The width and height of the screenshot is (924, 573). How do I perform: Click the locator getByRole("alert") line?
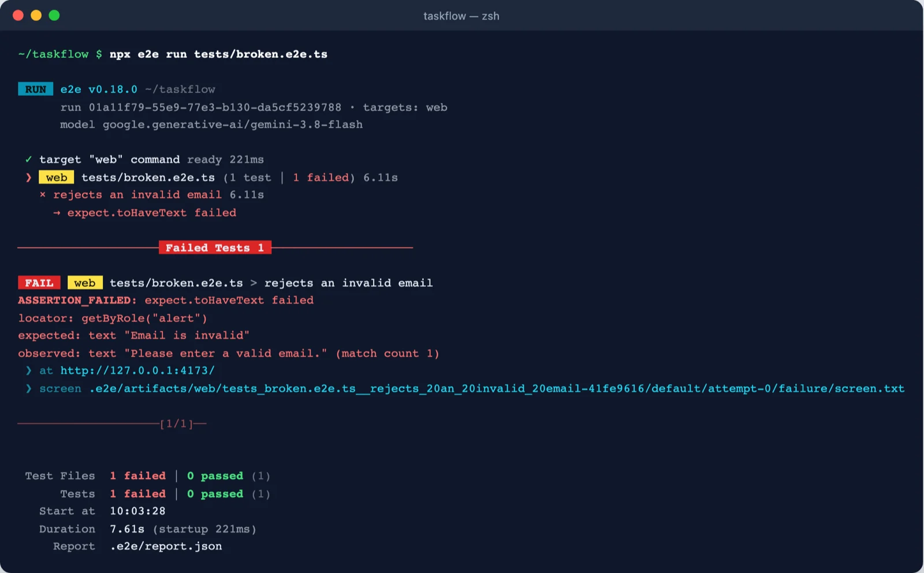point(113,319)
